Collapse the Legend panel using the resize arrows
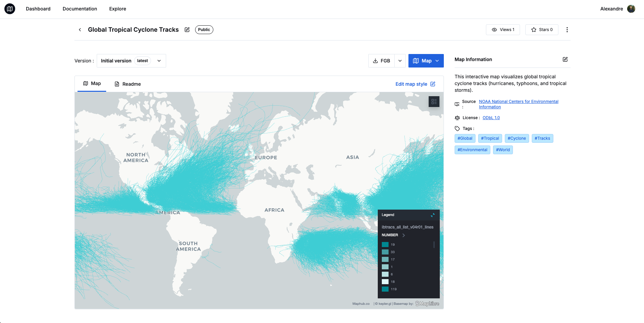 tap(433, 215)
